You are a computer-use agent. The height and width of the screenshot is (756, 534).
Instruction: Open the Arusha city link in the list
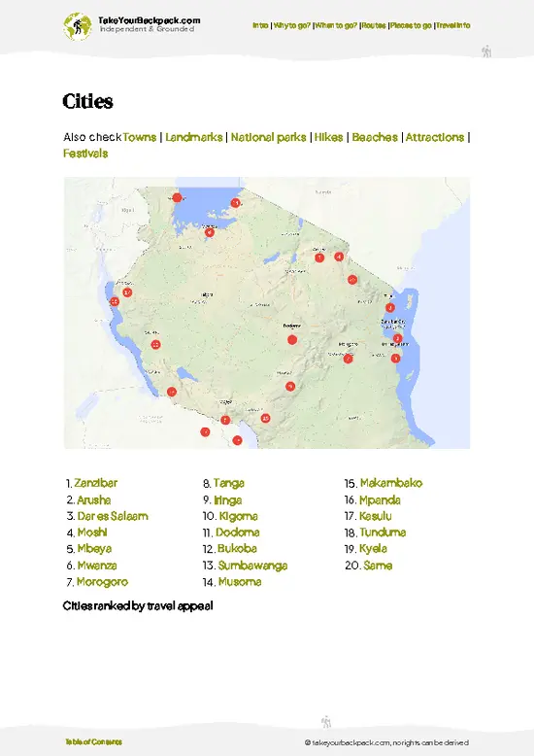click(x=94, y=500)
